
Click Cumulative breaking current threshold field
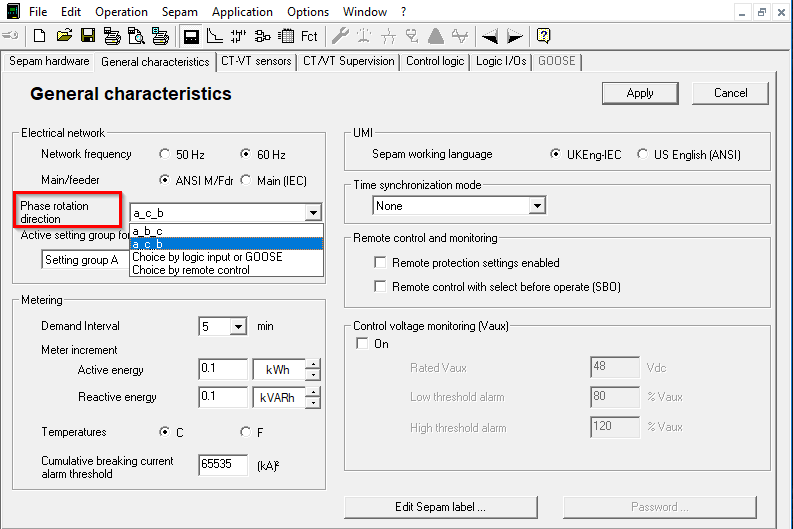(223, 465)
